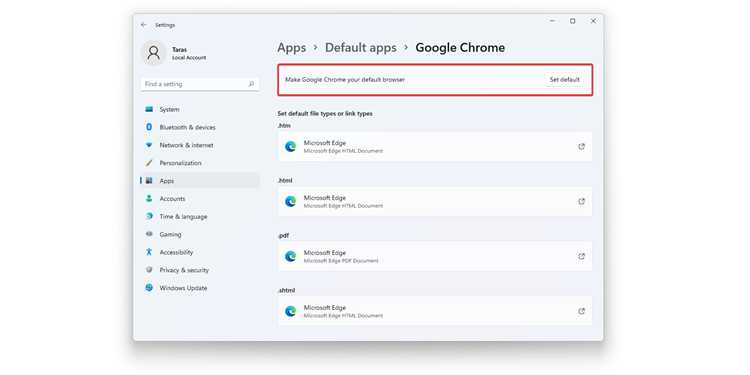
Task: Open the System settings icon
Action: pyautogui.click(x=149, y=110)
